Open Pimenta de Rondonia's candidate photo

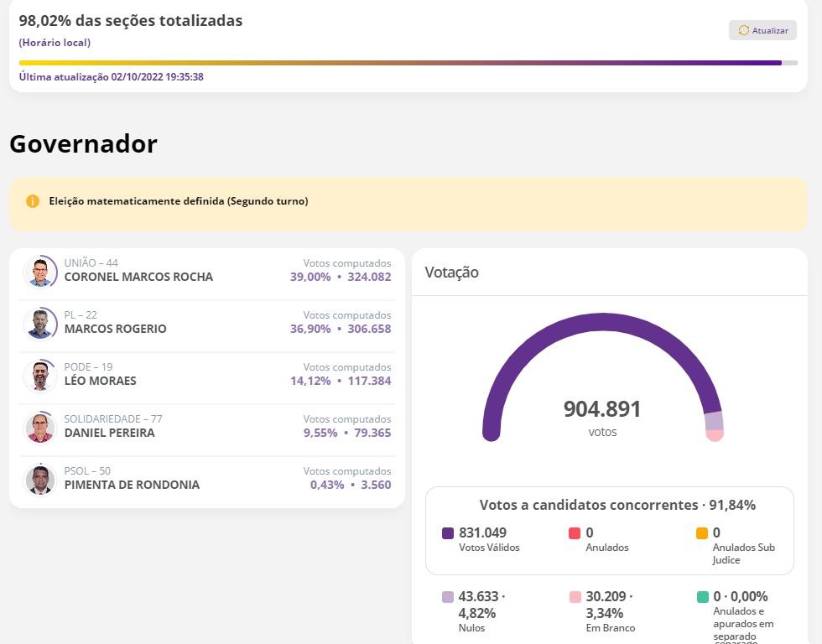pyautogui.click(x=40, y=480)
